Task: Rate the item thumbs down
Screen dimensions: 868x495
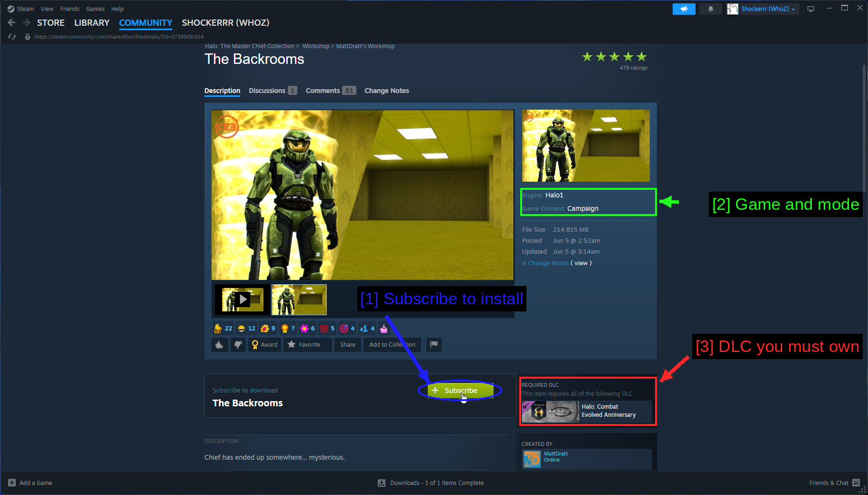Action: point(238,345)
